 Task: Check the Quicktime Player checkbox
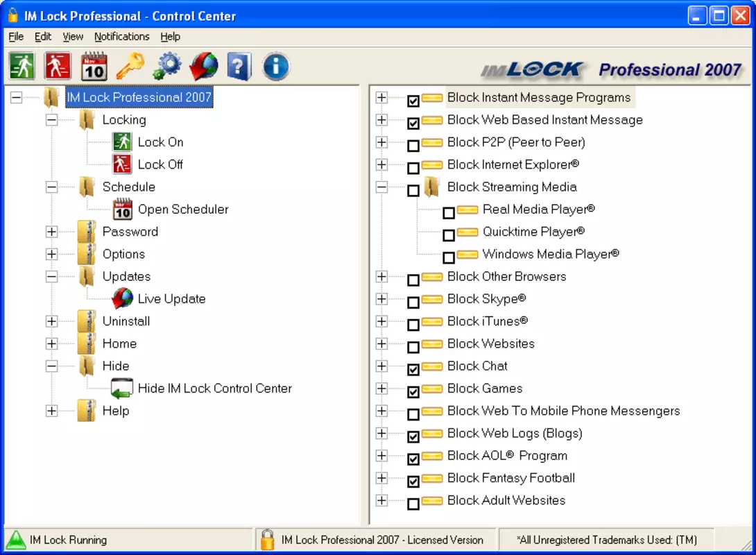pyautogui.click(x=449, y=234)
